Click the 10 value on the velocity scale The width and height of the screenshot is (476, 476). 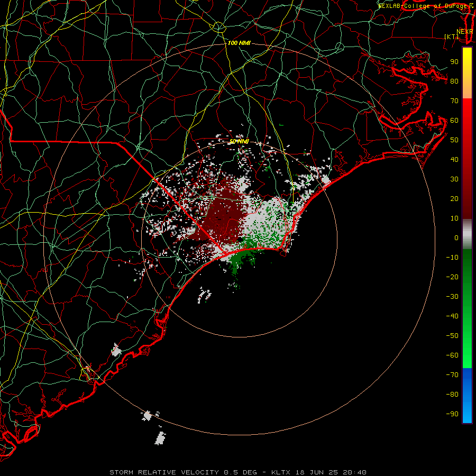[x=454, y=218]
